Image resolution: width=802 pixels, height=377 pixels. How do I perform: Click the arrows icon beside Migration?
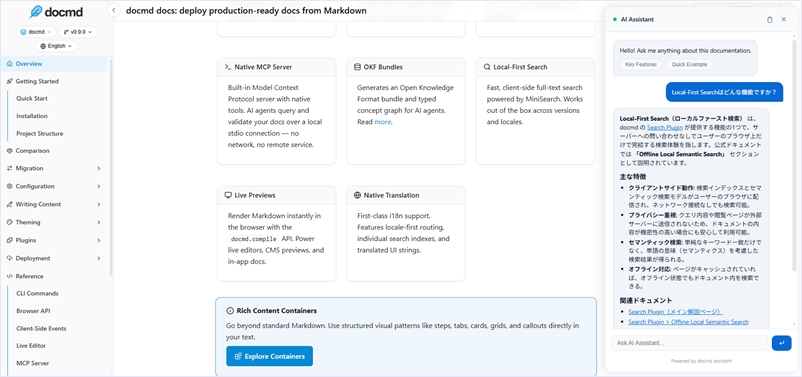pos(10,168)
